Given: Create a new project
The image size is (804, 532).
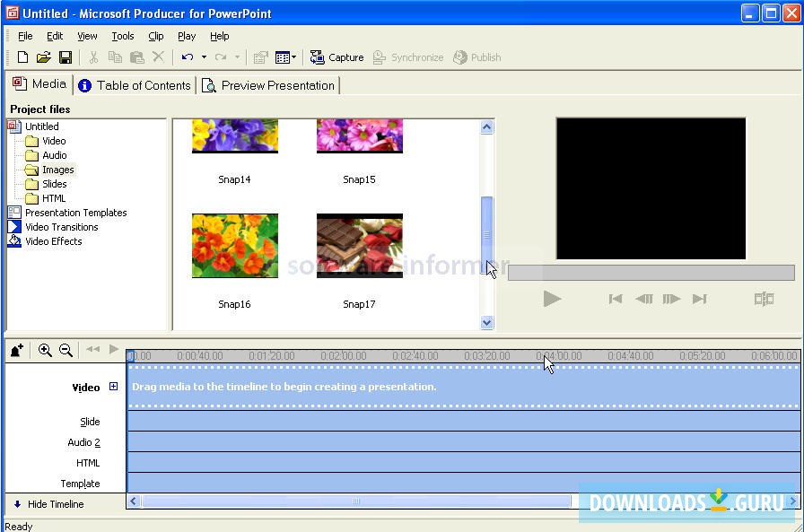Looking at the screenshot, I should pyautogui.click(x=22, y=57).
